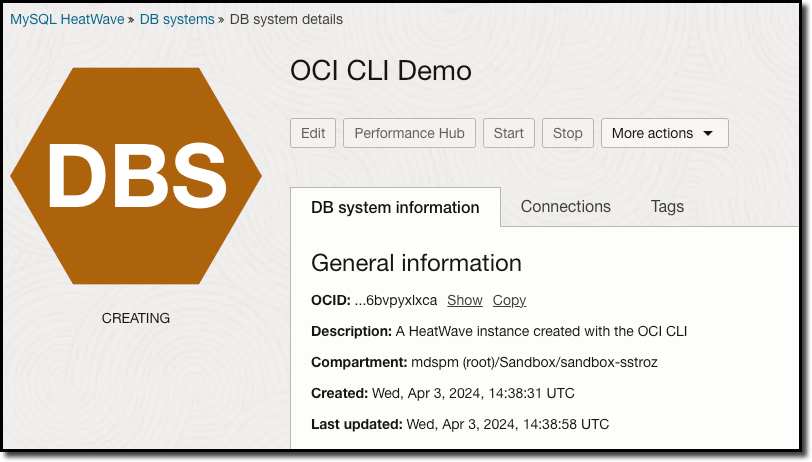
Task: Expand the More actions dropdown
Action: [x=664, y=133]
